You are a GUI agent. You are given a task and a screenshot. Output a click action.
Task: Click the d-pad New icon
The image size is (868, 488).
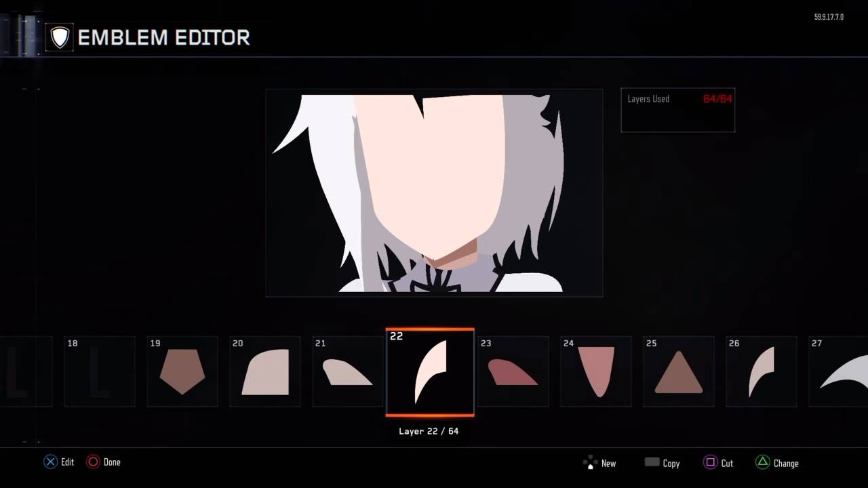[x=590, y=463]
